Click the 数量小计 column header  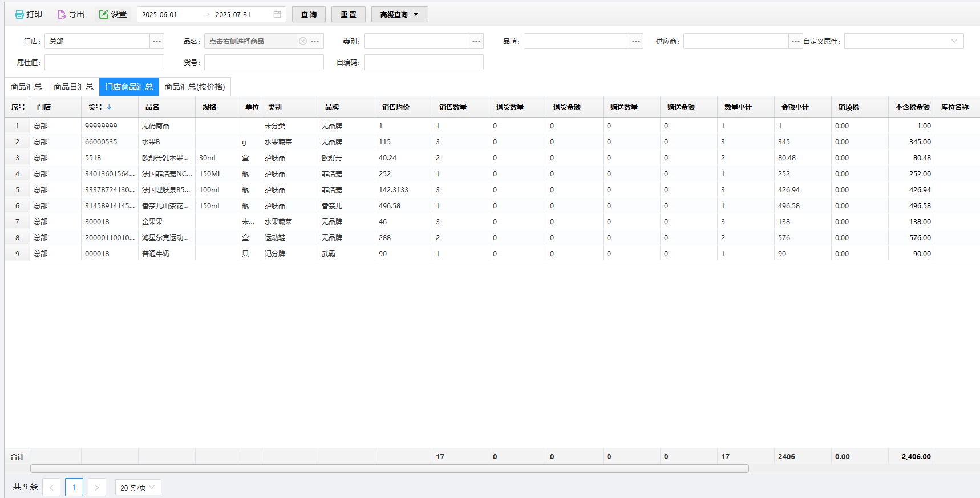point(746,107)
